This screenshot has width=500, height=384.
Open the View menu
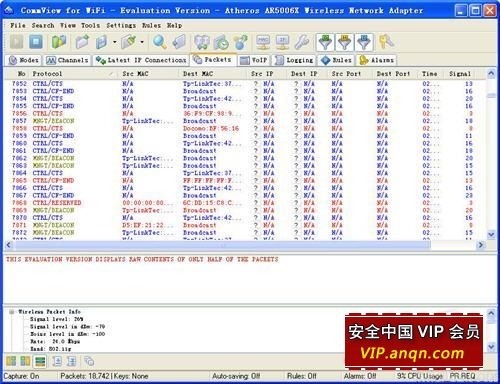[x=68, y=25]
